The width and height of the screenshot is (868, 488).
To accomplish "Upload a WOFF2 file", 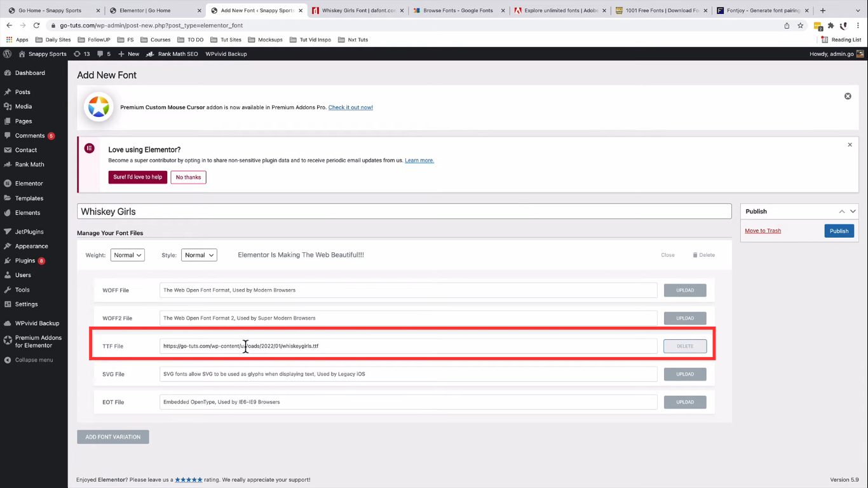I will [x=685, y=318].
